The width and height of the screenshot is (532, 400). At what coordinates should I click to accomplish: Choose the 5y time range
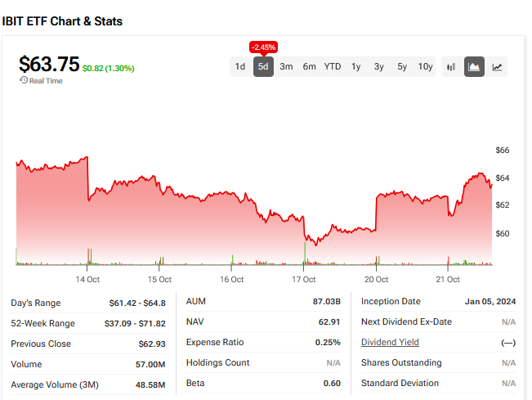pos(402,67)
